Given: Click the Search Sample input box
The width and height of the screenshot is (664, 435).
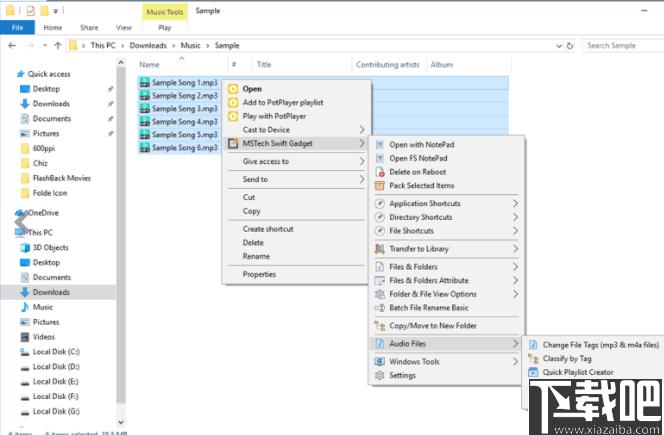Looking at the screenshot, I should 622,45.
